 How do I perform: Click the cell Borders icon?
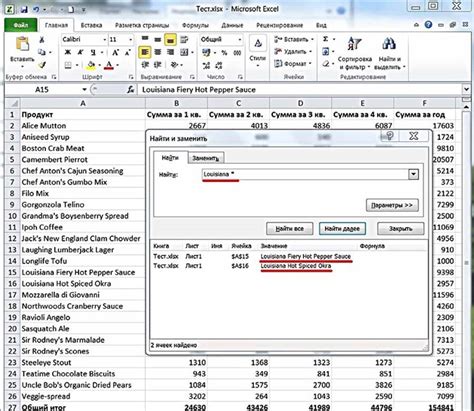coord(68,65)
